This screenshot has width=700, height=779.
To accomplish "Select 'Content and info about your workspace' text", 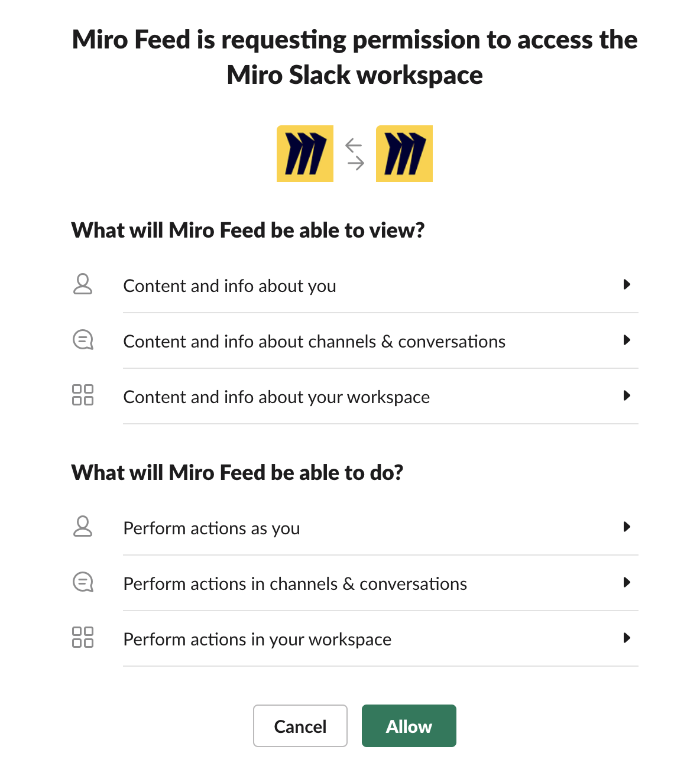I will click(x=276, y=397).
